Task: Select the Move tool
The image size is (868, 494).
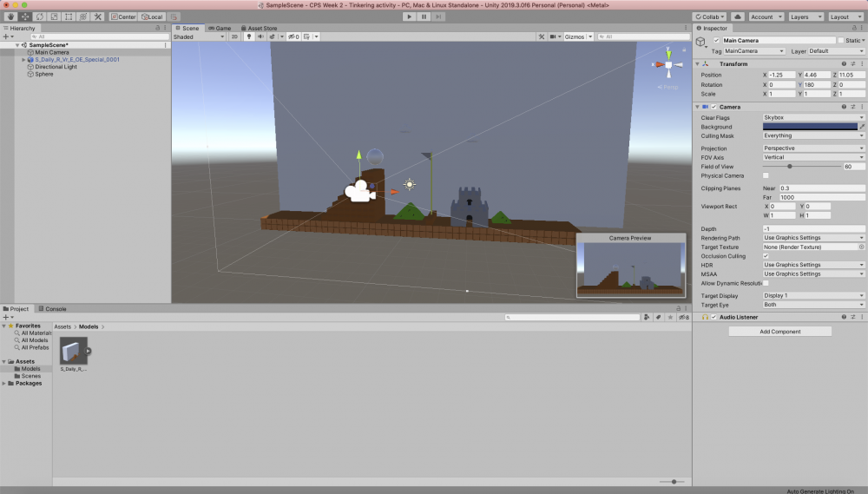Action: [x=25, y=16]
